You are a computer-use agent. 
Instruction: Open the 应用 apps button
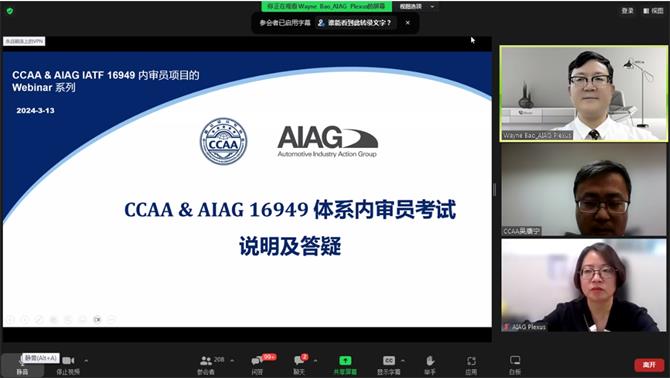point(471,365)
